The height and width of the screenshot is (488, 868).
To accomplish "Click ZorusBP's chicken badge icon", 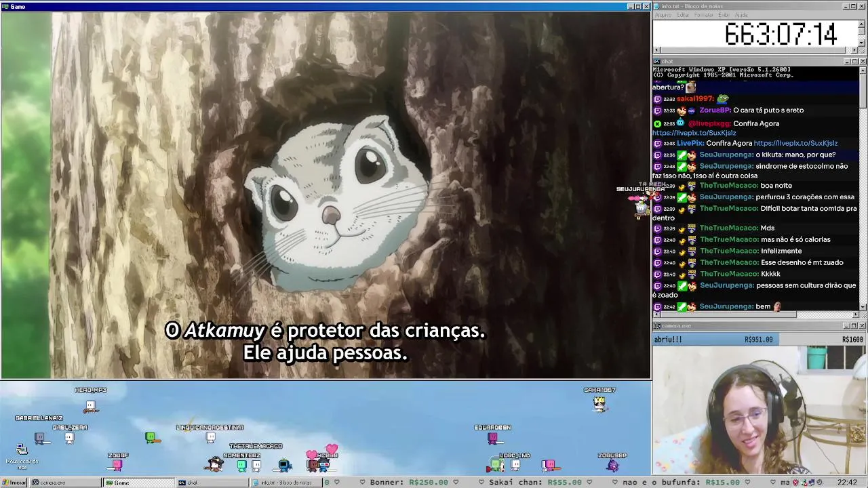I will (682, 110).
